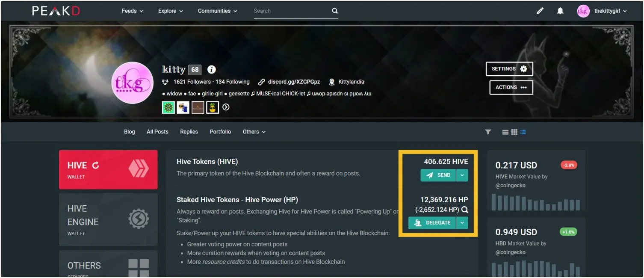Select the HIVE Wallet card
Image resolution: width=644 pixels, height=278 pixels.
[x=108, y=169]
